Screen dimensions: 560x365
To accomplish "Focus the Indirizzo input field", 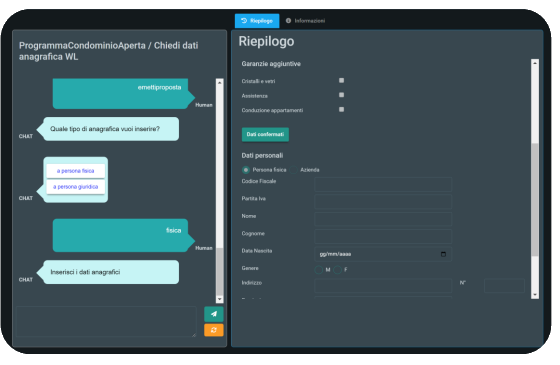I will (x=383, y=285).
